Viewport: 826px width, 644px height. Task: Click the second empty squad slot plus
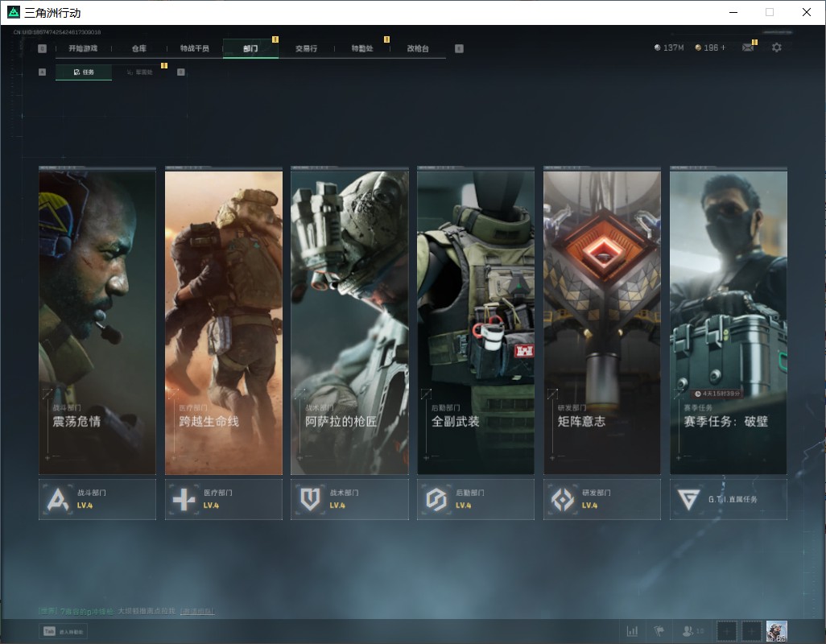click(x=752, y=631)
